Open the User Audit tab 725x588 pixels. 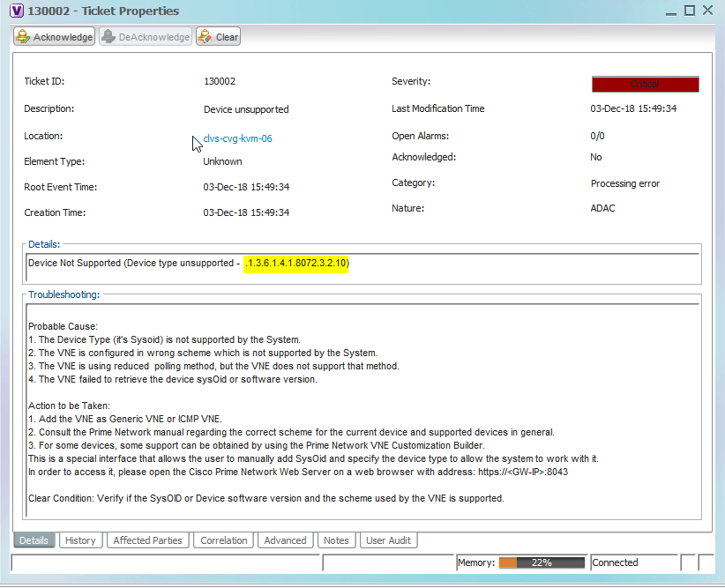click(388, 540)
